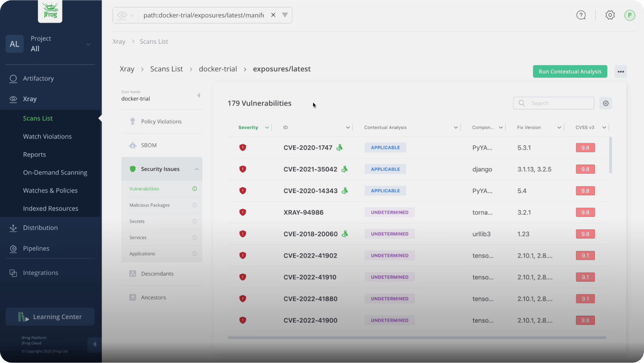Select Malicious Packages sub-item
Viewport: 644px width, 363px height.
point(150,205)
